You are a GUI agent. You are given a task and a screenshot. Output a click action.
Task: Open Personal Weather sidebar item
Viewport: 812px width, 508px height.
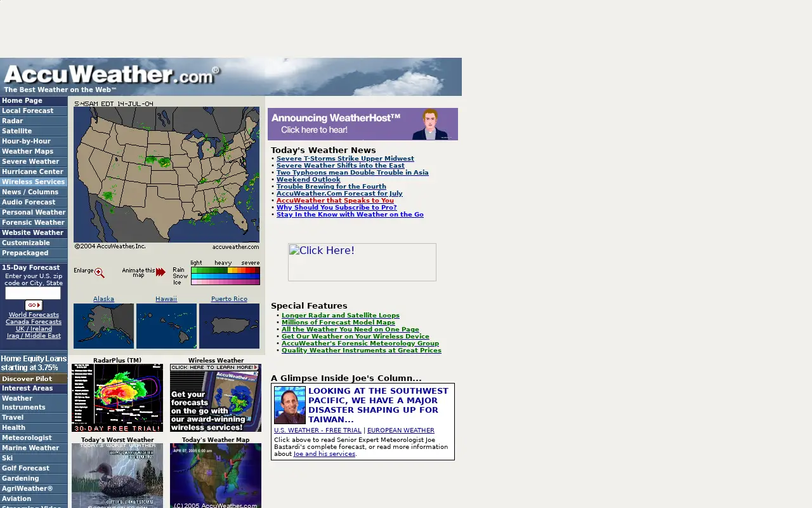[34, 213]
